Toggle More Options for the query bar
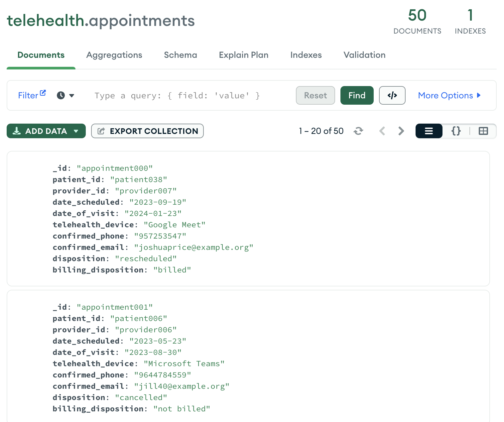The image size is (504, 422). coord(449,95)
